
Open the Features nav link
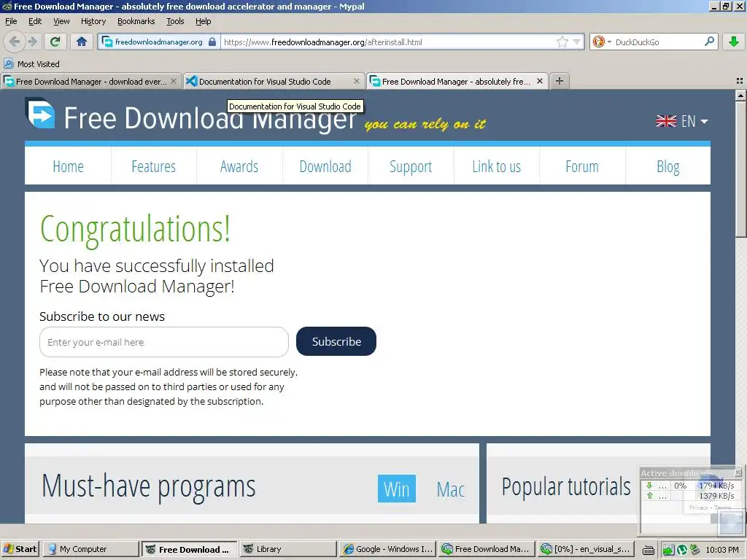click(153, 167)
